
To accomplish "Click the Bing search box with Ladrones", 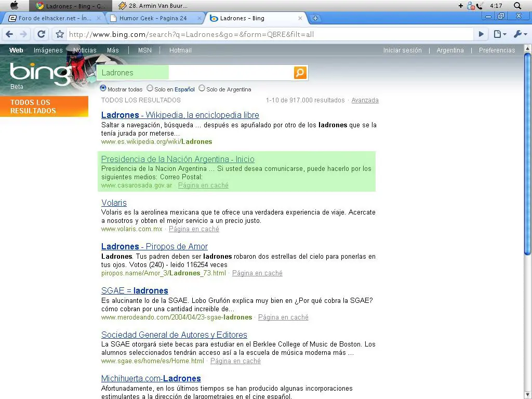I will point(195,73).
